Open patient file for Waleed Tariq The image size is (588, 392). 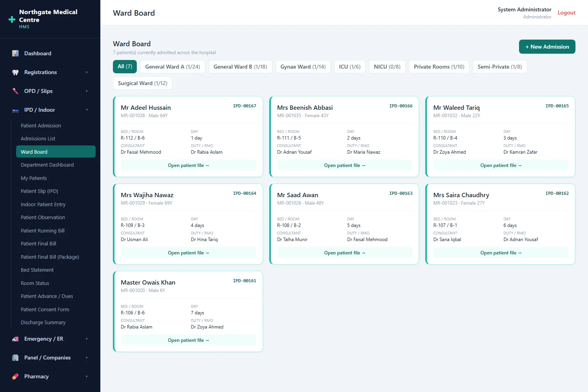pyautogui.click(x=501, y=165)
